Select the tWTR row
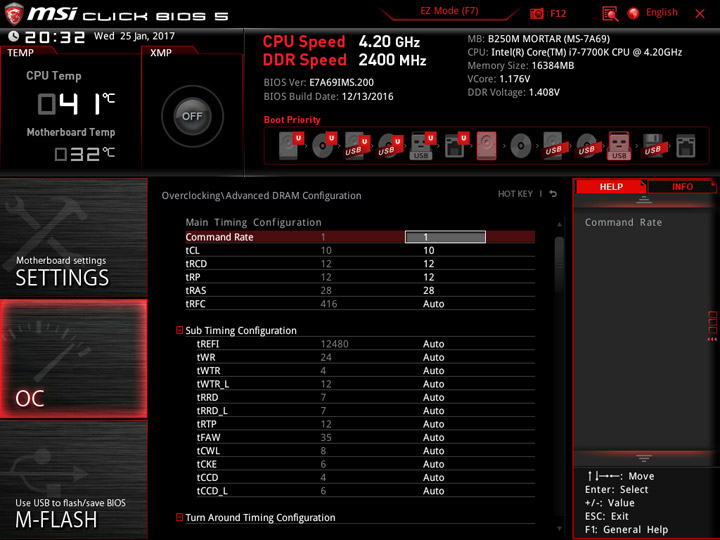Image resolution: width=720 pixels, height=540 pixels. pyautogui.click(x=366, y=371)
